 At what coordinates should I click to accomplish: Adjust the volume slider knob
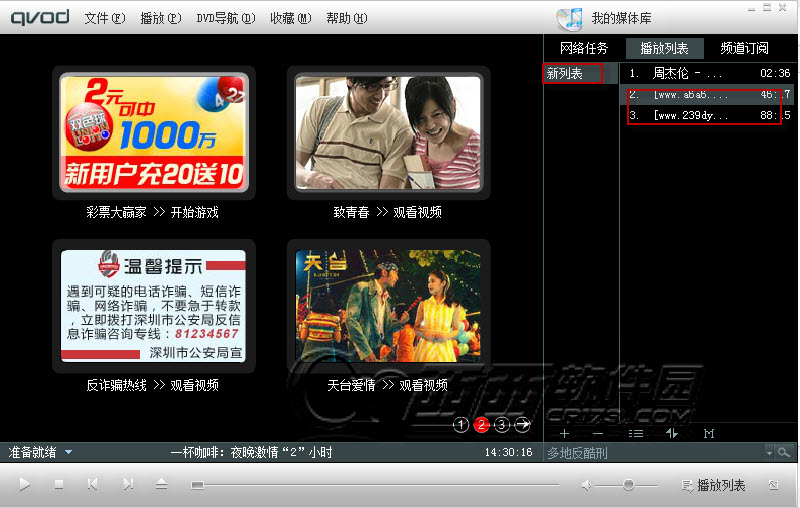629,485
